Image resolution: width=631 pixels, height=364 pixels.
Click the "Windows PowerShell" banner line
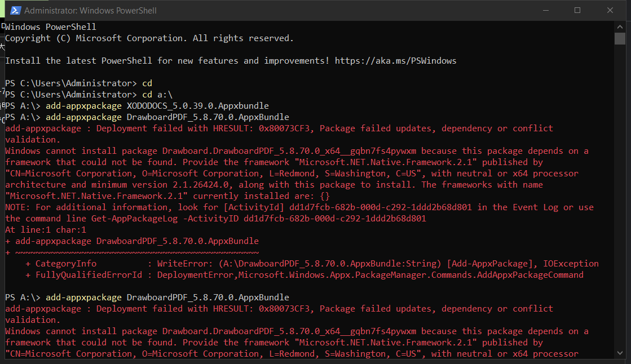coord(51,27)
